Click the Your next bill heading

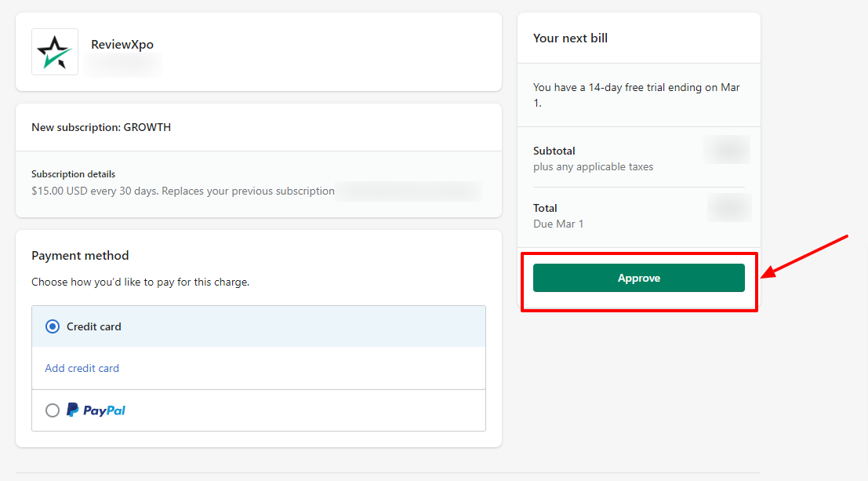point(570,38)
